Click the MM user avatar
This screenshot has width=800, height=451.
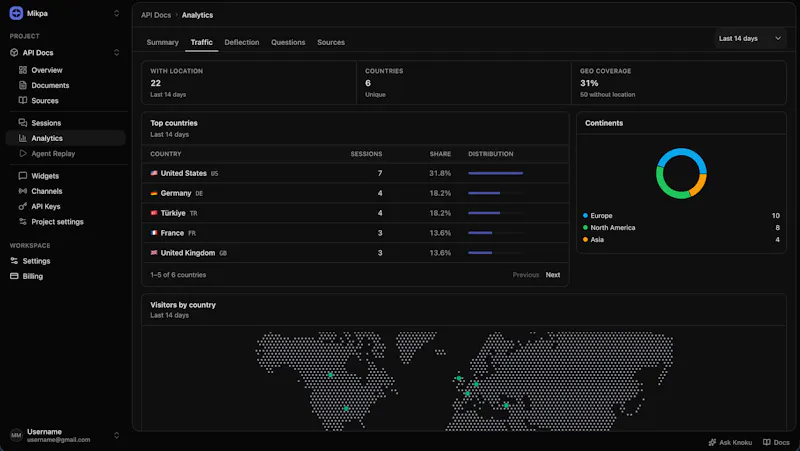click(x=16, y=435)
